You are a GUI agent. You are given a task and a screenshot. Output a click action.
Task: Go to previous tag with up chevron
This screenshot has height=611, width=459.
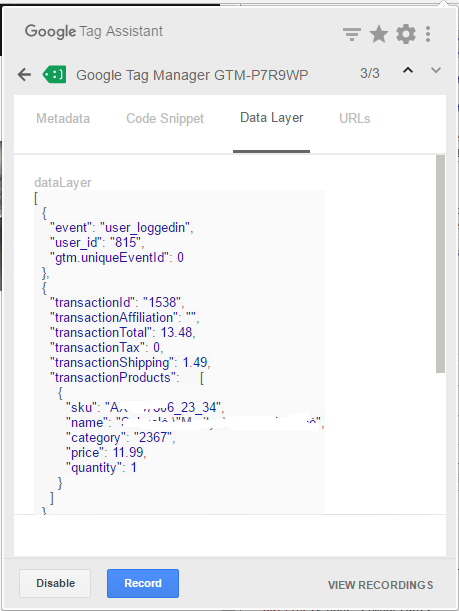pos(408,71)
